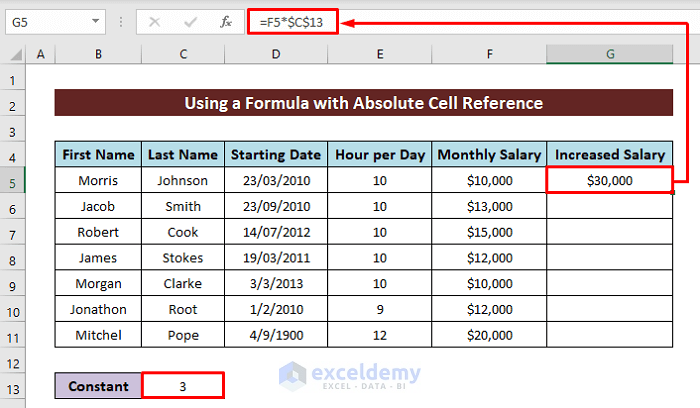This screenshot has width=700, height=408.
Task: Click the formula bar text =F5*$C$13
Action: pyautogui.click(x=292, y=22)
